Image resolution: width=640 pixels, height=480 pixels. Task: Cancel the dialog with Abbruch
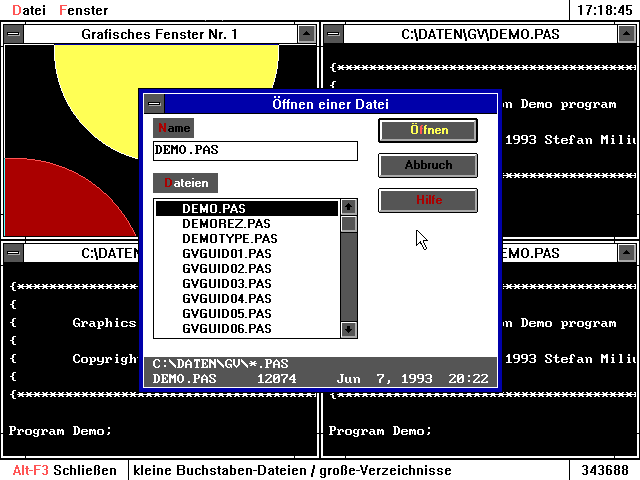[x=428, y=165]
